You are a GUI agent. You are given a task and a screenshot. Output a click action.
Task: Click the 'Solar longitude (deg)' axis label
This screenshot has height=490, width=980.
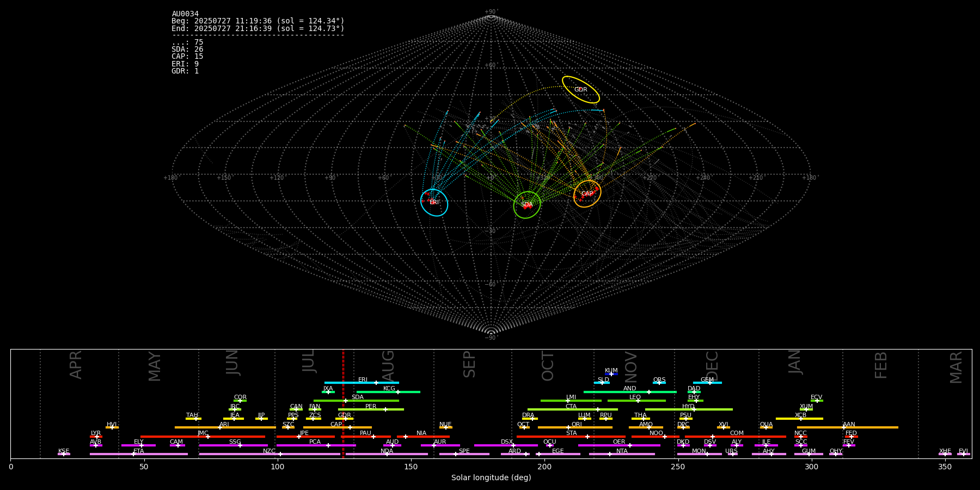491,478
